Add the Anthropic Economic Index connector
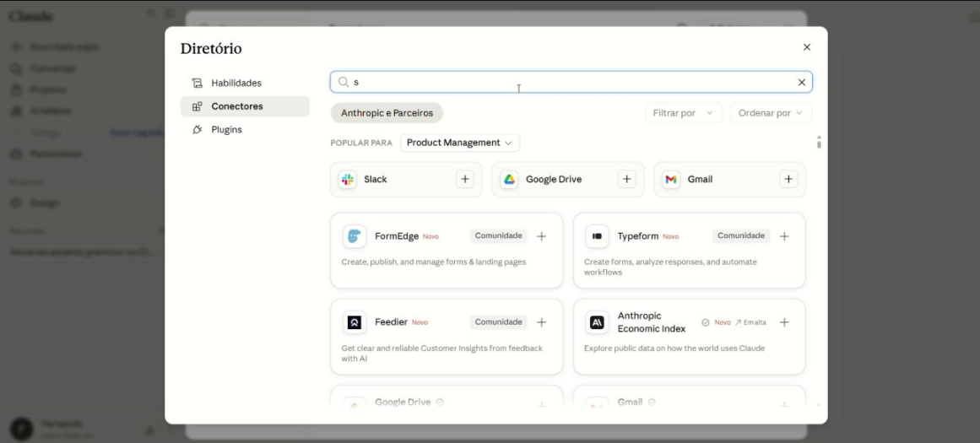Image resolution: width=980 pixels, height=443 pixels. [x=784, y=322]
